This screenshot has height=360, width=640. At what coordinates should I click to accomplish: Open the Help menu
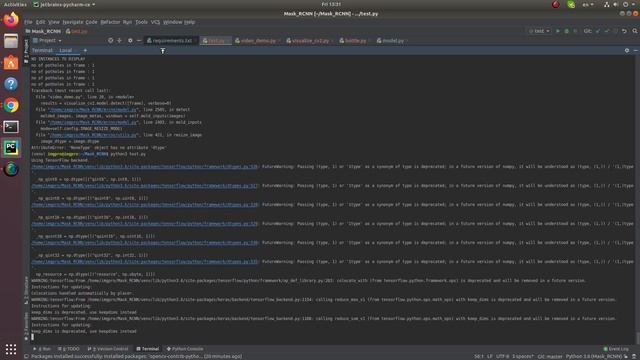coord(189,22)
